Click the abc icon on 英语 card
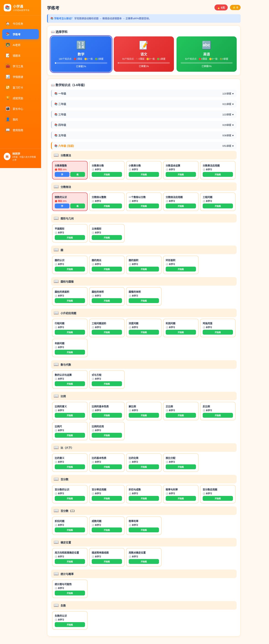This screenshot has width=269, height=644. click(x=207, y=45)
